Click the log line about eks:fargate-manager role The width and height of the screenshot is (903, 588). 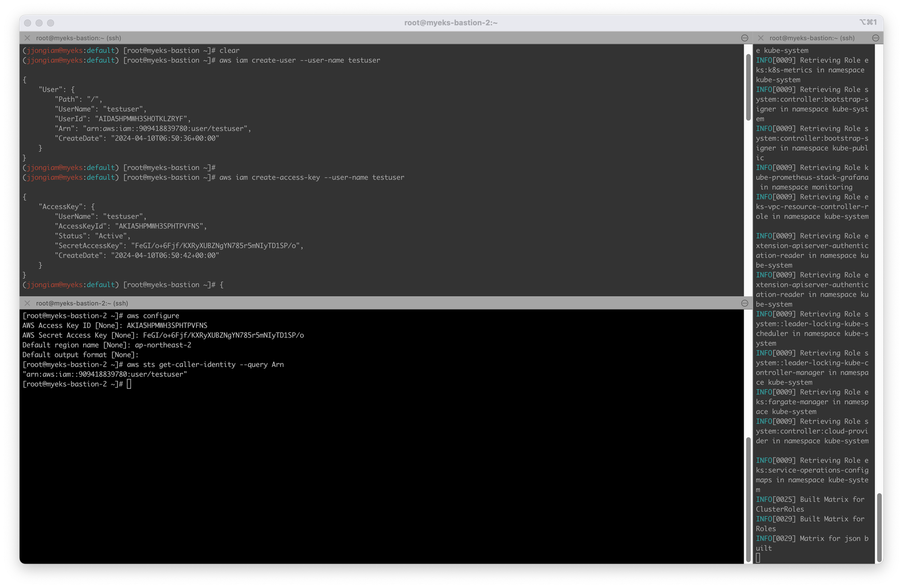[x=812, y=402]
